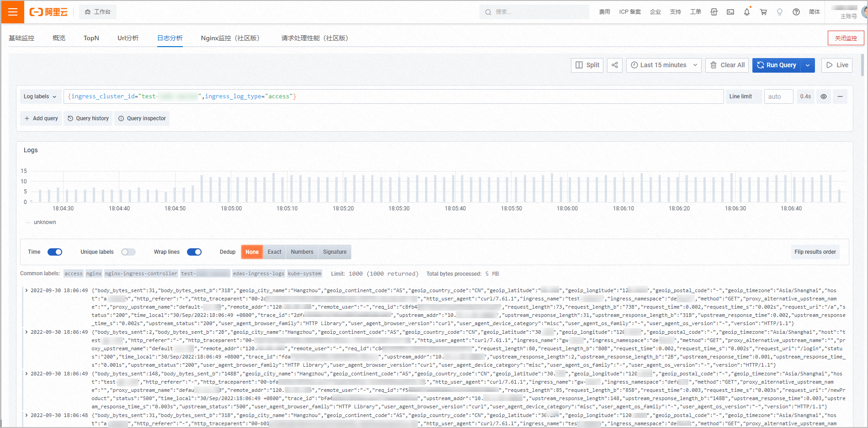Switch to the TopN tab
This screenshot has width=868, height=428.
(x=91, y=38)
